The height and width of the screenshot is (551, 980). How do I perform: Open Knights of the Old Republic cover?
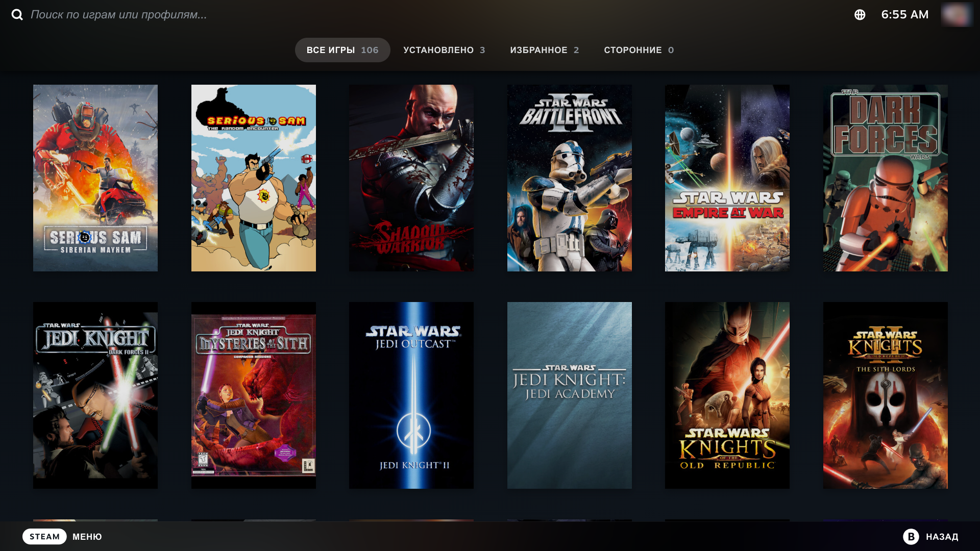[x=727, y=395]
